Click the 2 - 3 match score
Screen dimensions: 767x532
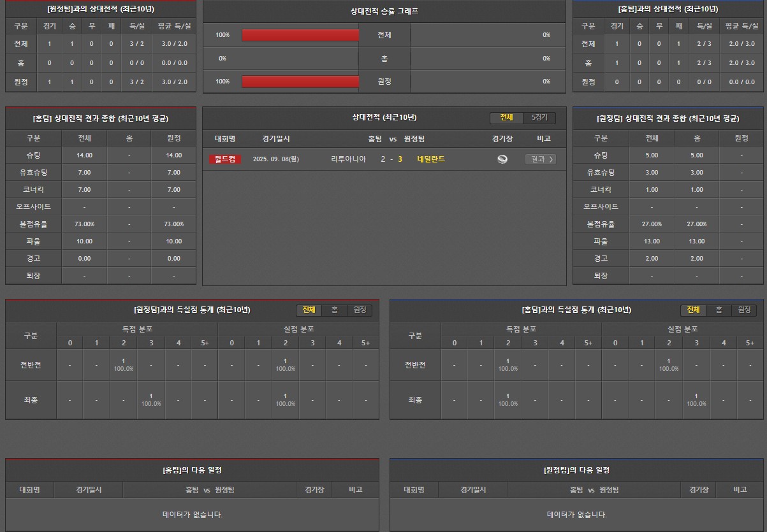391,159
